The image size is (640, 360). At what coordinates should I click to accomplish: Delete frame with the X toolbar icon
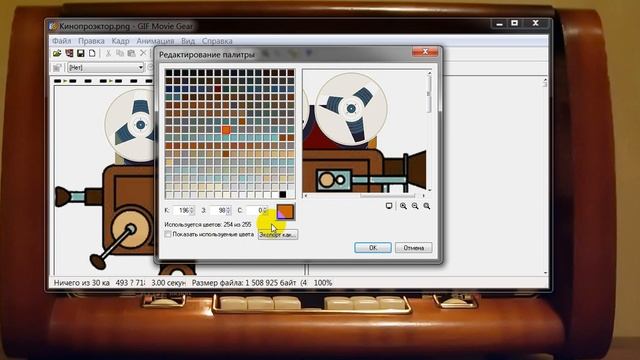143,53
